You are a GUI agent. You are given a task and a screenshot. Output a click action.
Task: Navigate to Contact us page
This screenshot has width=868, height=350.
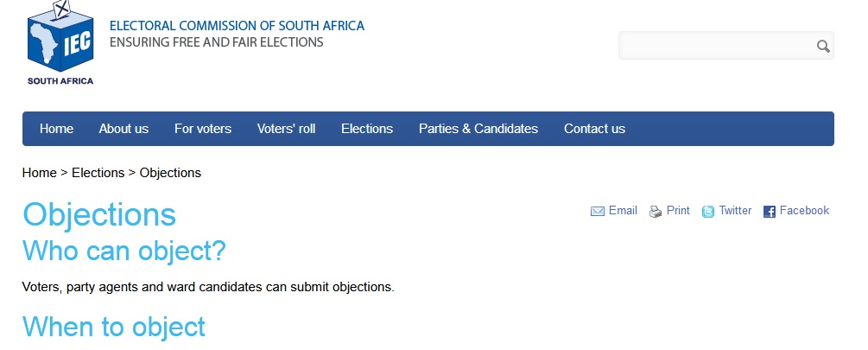[594, 129]
